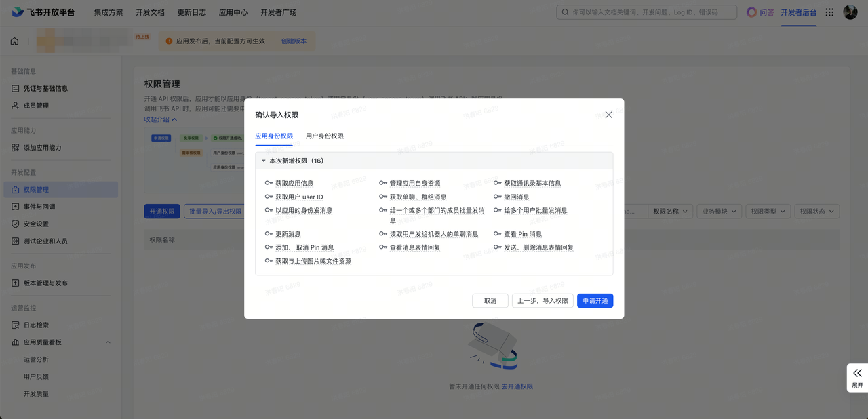This screenshot has width=868, height=419.
Task: Click the 查看消息表情回复 permission
Action: point(415,247)
